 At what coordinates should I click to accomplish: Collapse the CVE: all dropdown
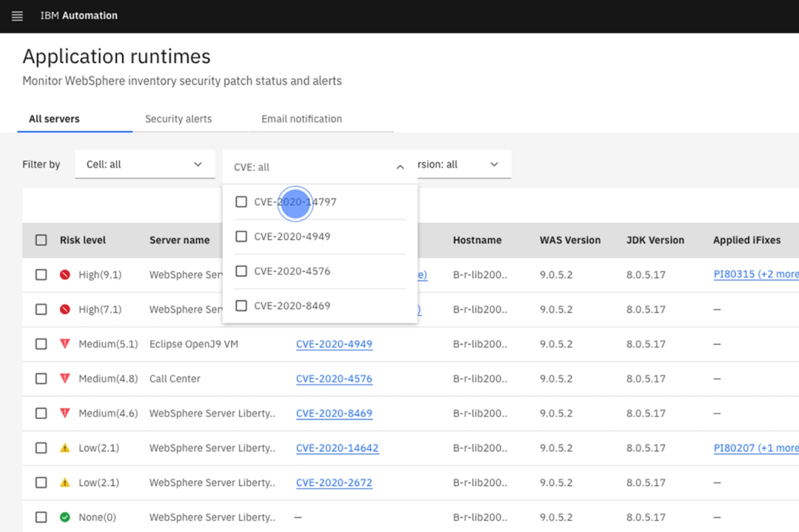click(x=399, y=167)
